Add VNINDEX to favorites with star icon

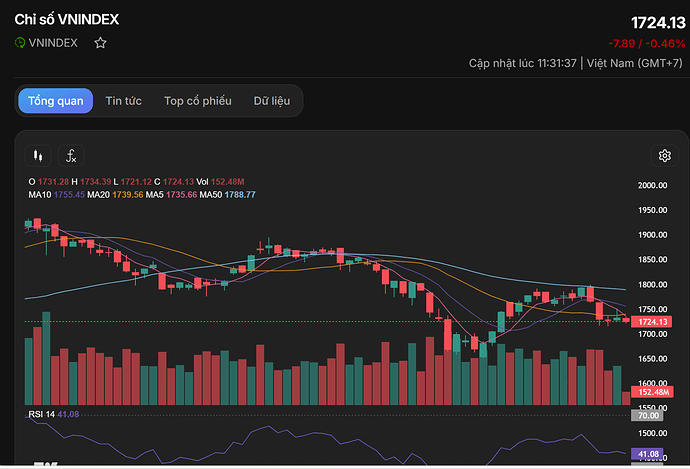[x=100, y=43]
